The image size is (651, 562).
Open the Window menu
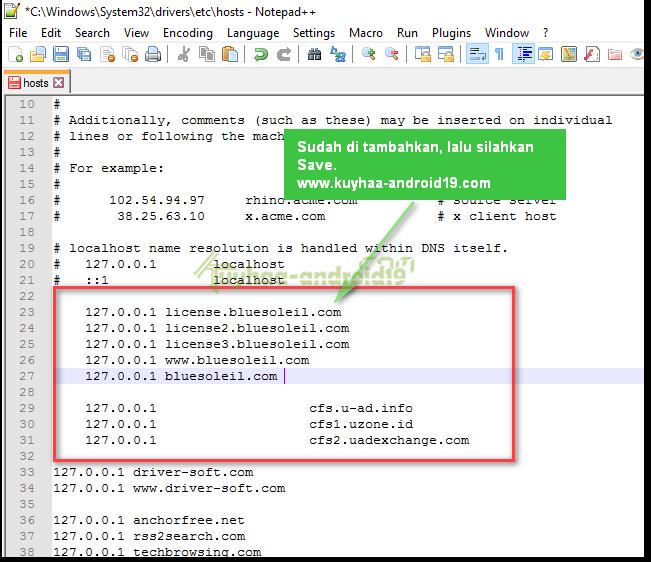click(x=507, y=33)
